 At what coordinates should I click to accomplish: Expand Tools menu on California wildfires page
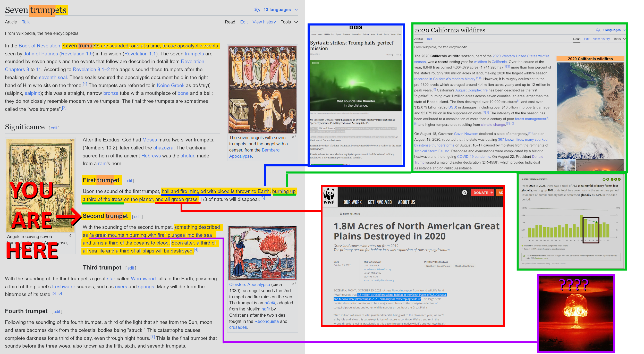coord(619,39)
